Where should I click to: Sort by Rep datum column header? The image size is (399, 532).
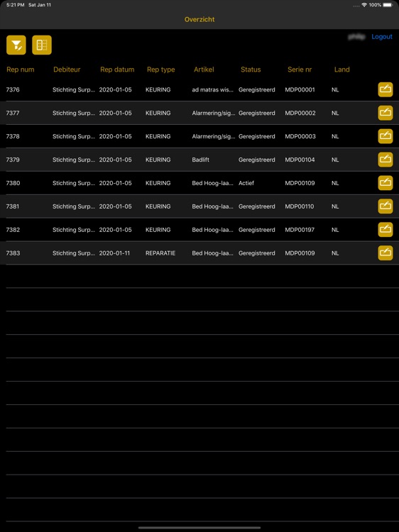coord(117,70)
